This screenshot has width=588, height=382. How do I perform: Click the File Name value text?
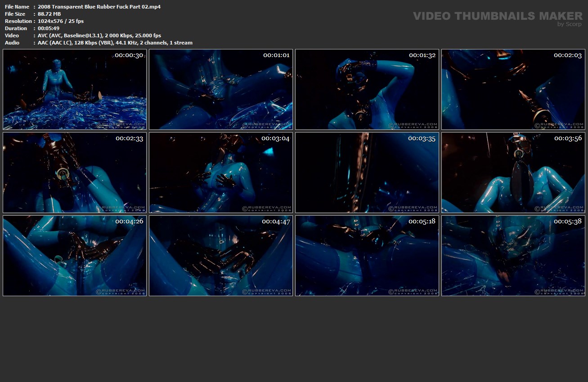(x=99, y=7)
